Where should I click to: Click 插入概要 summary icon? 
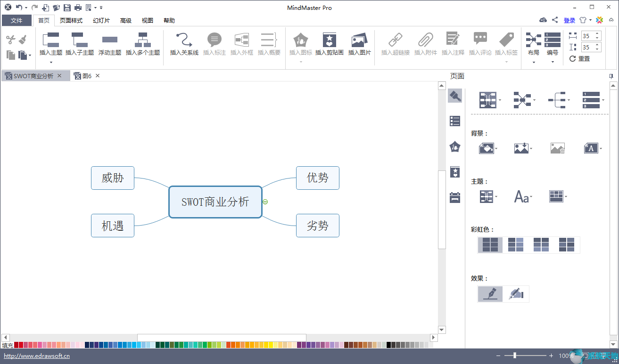pyautogui.click(x=269, y=40)
